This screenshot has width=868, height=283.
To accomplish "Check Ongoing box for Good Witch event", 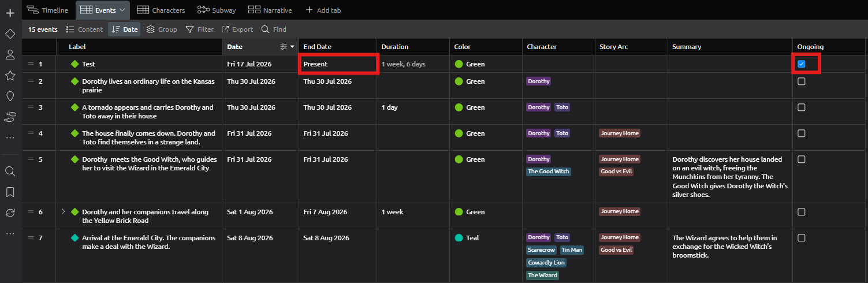I will 801,159.
